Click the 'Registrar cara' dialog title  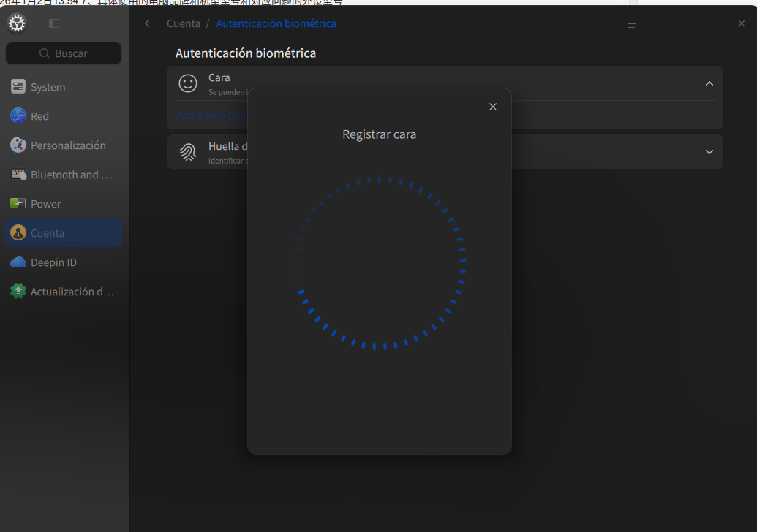click(x=380, y=134)
